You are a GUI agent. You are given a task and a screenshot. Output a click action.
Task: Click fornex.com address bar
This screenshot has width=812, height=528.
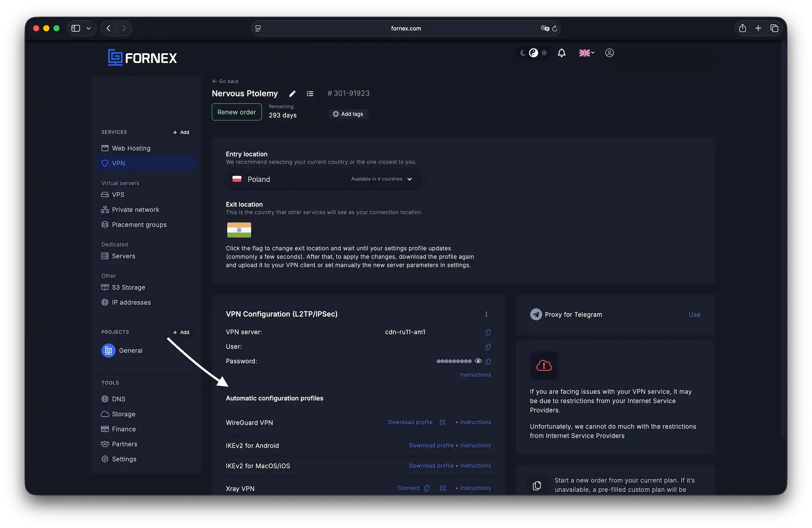(x=406, y=28)
